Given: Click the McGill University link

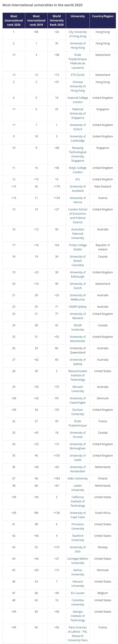Looking at the screenshot, I should tap(78, 327).
